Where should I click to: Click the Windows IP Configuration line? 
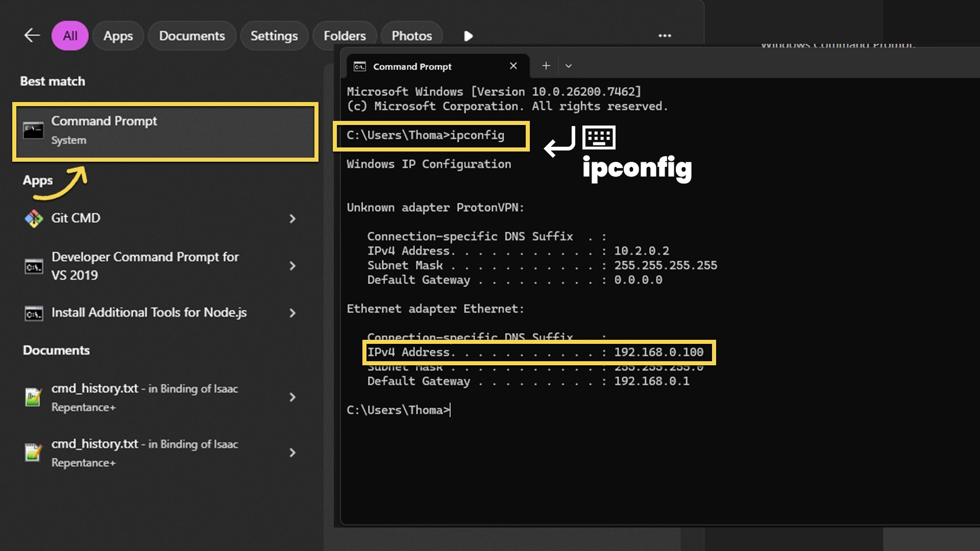pos(429,164)
